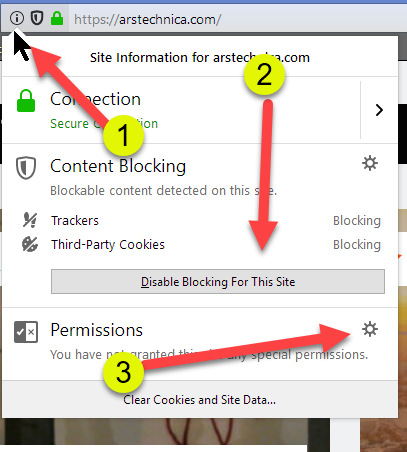The image size is (407, 452).
Task: Open Permissions settings gear
Action: [370, 329]
